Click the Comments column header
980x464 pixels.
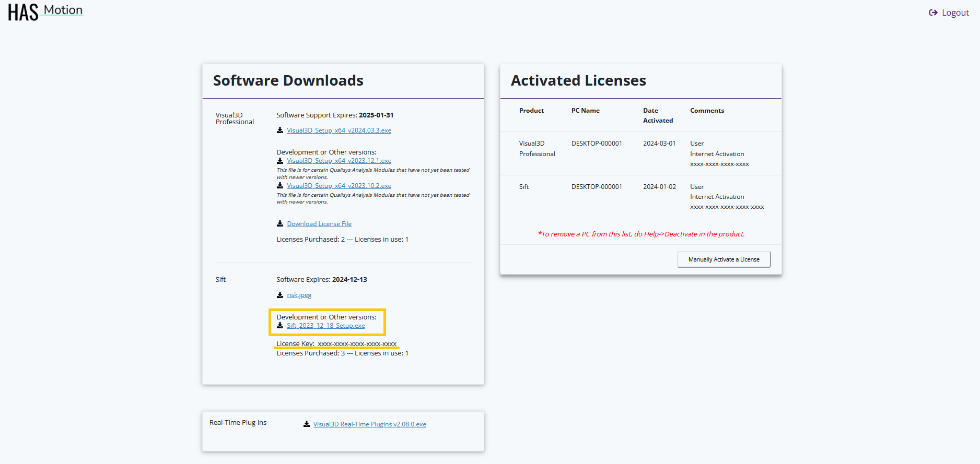(707, 111)
